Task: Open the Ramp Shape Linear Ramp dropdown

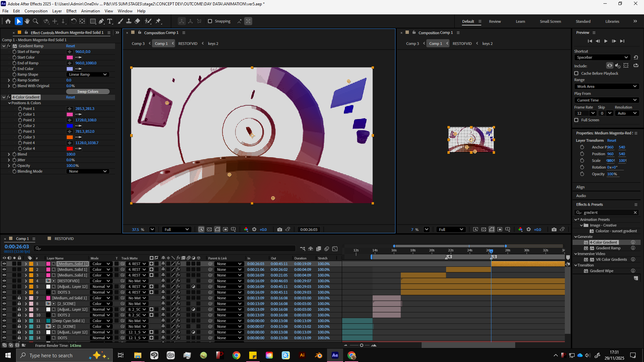Action: tap(88, 74)
